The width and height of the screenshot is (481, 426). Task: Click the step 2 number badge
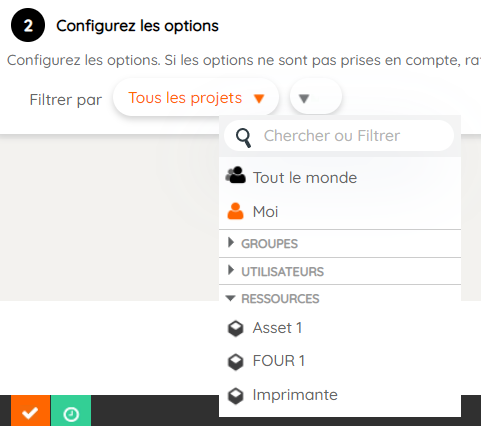tap(28, 25)
